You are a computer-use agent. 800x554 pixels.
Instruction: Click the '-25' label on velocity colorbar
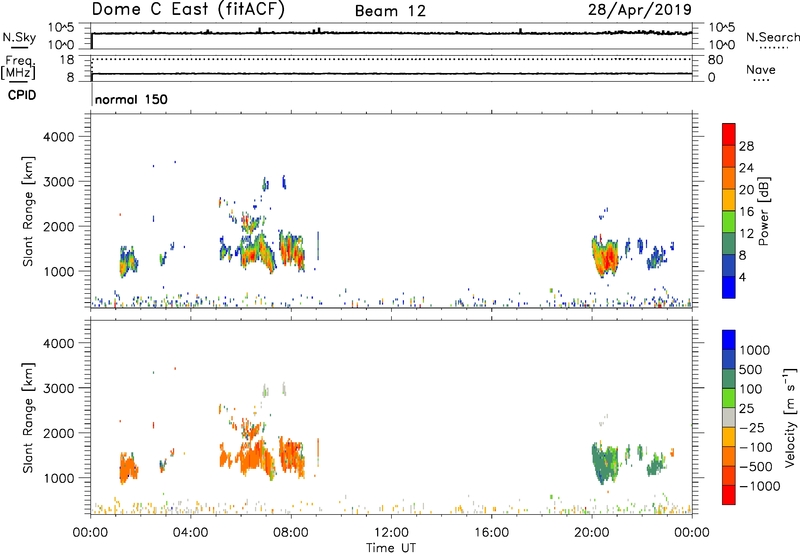[752, 428]
